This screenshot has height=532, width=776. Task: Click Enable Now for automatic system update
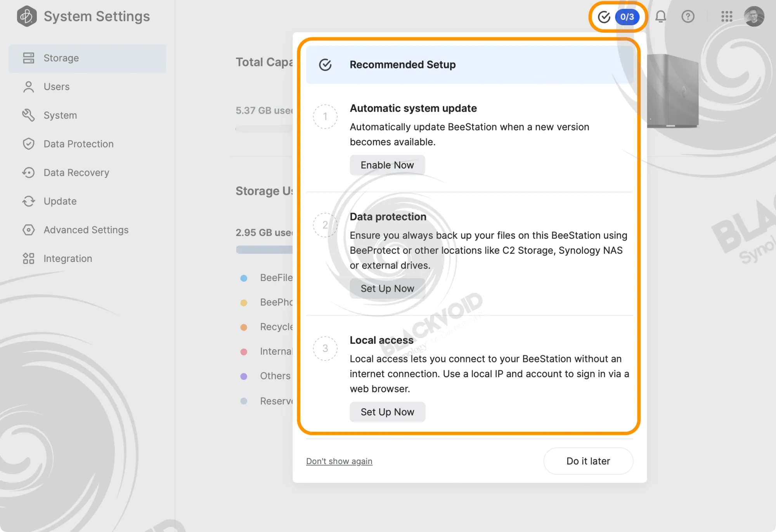pyautogui.click(x=387, y=165)
